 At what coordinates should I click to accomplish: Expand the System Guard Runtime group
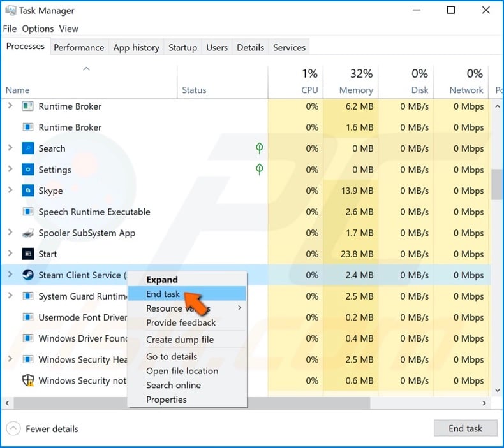(x=10, y=295)
